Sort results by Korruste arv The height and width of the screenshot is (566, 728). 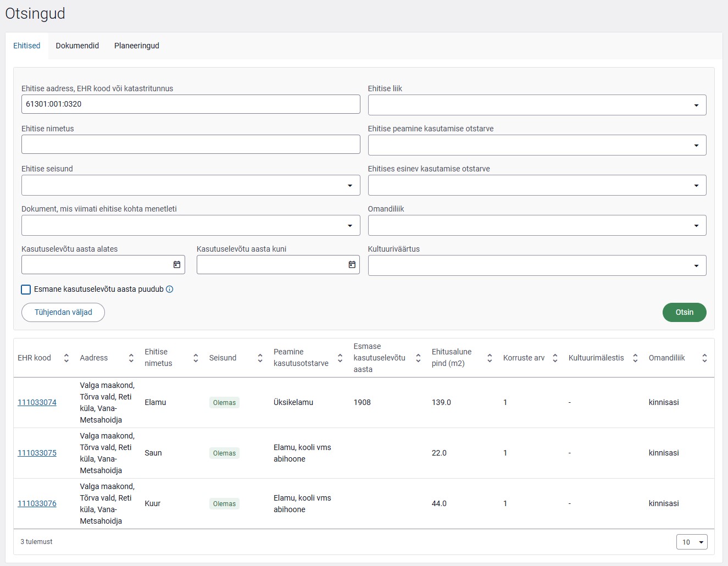555,358
